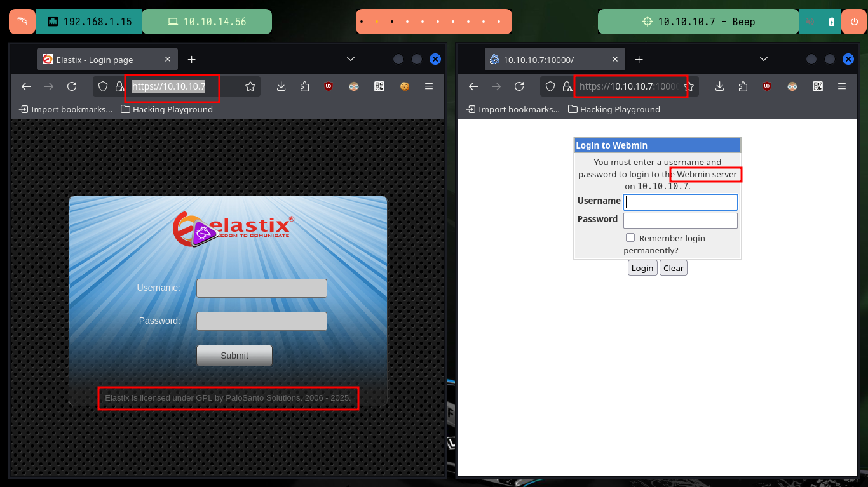Open extensions puzzle icon in Webmin window
This screenshot has height=487, width=868.
tap(743, 86)
